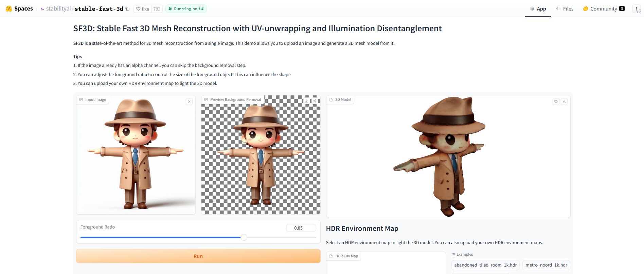Click the Foreground Ratio number field

point(301,228)
